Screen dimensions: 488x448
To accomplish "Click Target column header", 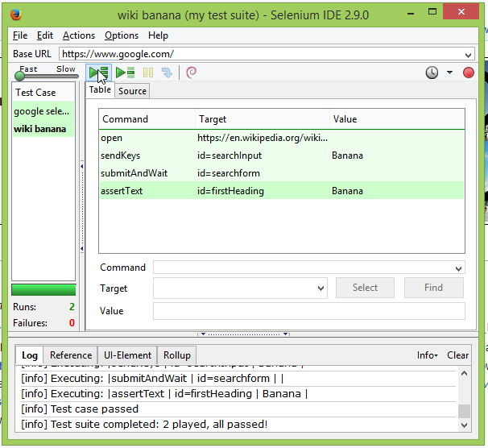I will pos(263,119).
